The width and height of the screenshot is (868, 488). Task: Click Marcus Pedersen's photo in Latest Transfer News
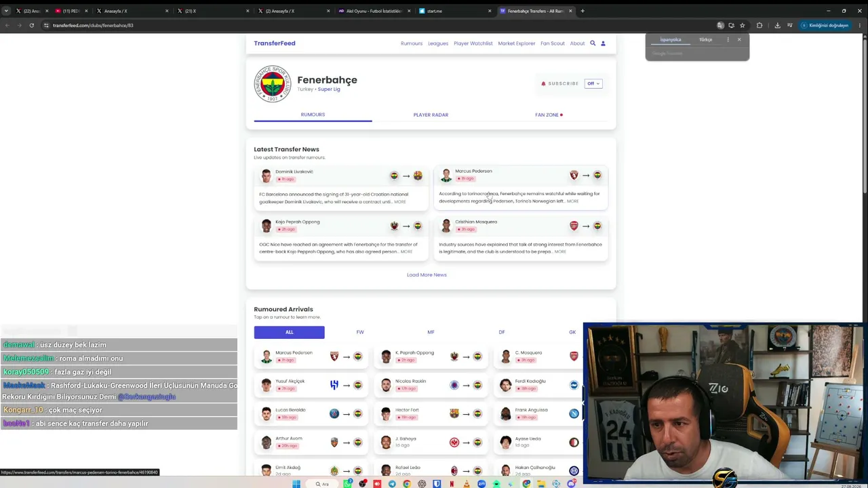coord(446,175)
